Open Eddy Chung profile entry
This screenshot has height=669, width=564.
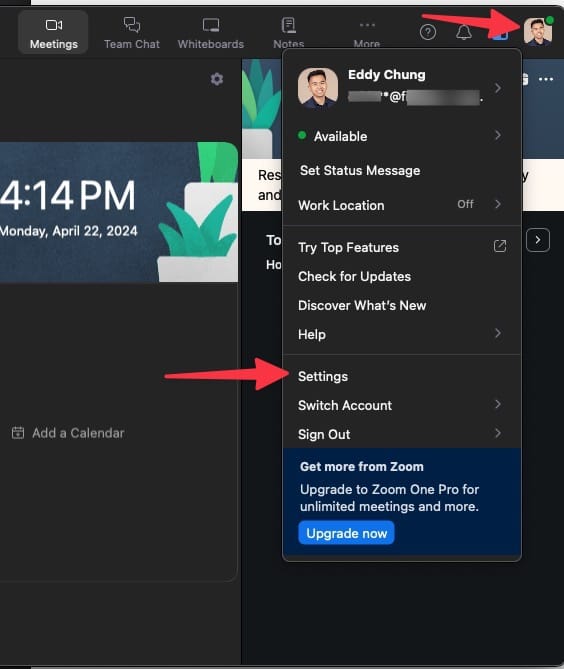click(x=401, y=87)
